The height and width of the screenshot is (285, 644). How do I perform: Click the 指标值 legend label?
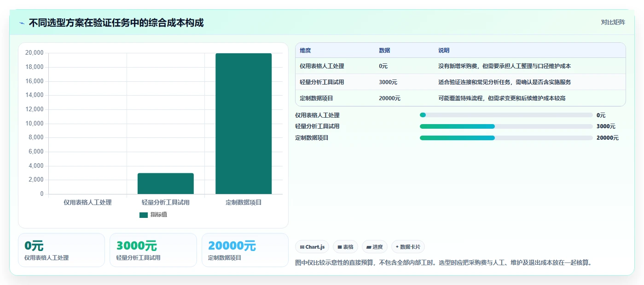pos(159,215)
